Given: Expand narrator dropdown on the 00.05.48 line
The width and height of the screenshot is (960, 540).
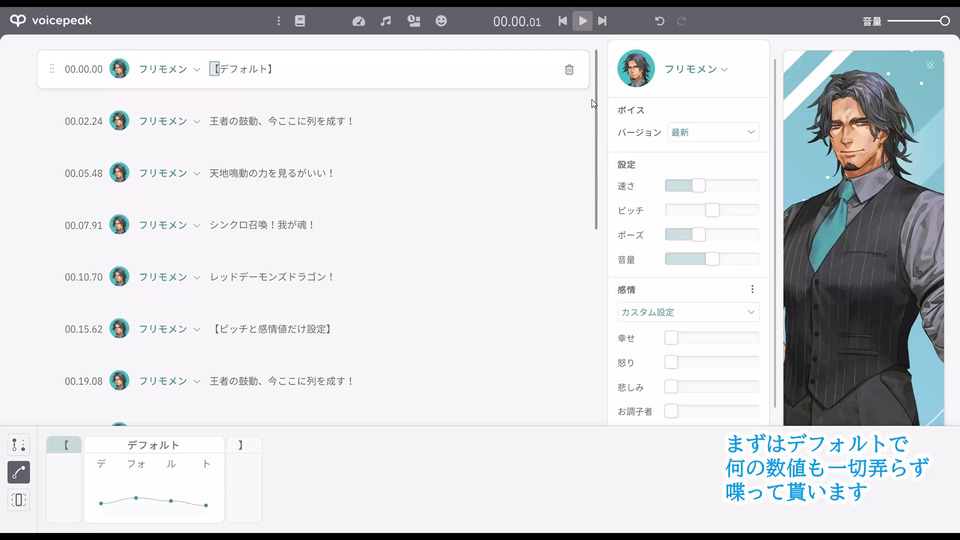Looking at the screenshot, I should pyautogui.click(x=197, y=174).
